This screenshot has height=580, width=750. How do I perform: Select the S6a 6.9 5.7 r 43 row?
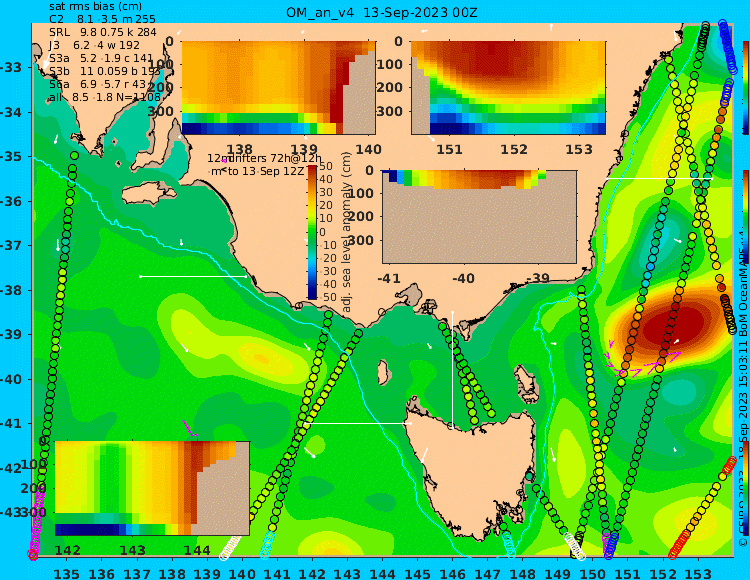(98, 85)
